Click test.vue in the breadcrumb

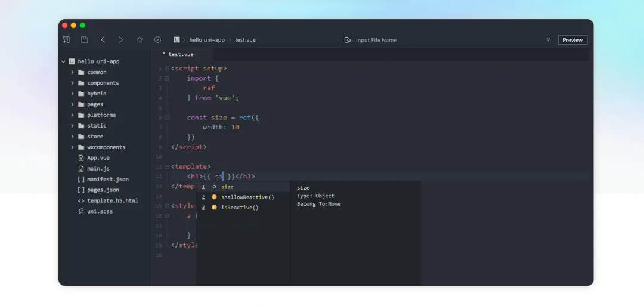click(x=245, y=40)
